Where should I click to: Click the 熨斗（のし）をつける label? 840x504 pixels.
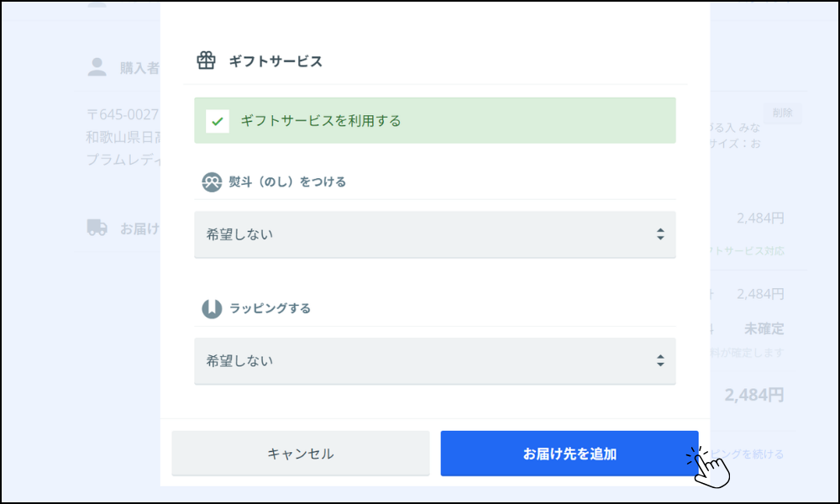coord(287,181)
